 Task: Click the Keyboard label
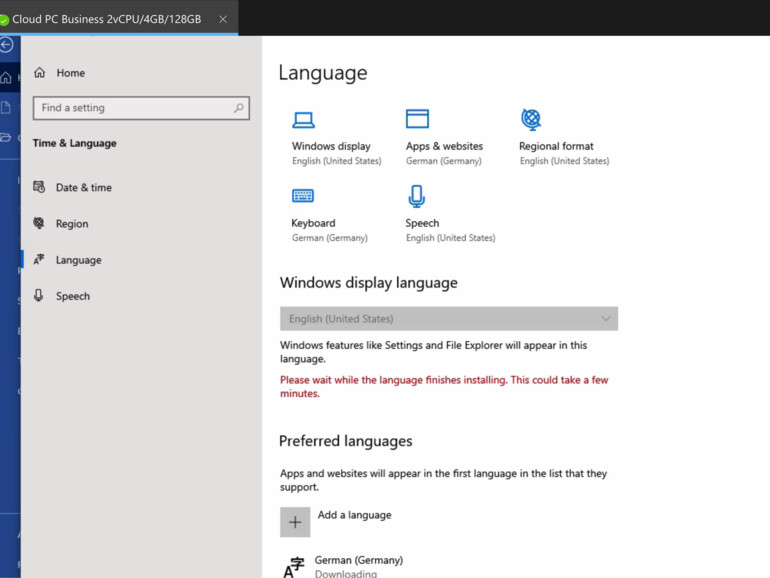(313, 223)
